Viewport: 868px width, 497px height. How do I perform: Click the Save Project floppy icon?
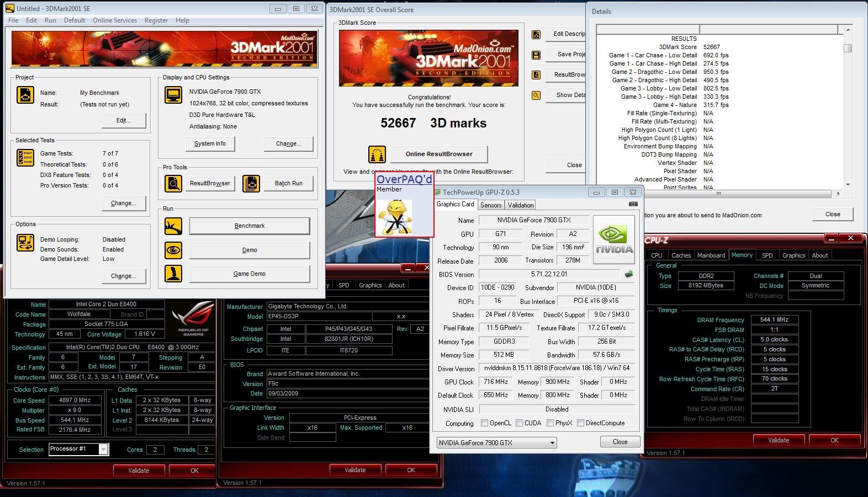tap(536, 55)
